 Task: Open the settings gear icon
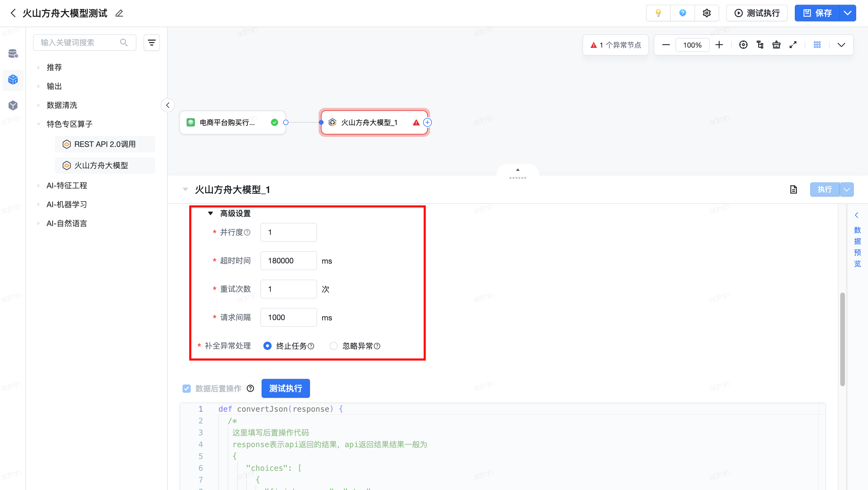pos(707,13)
